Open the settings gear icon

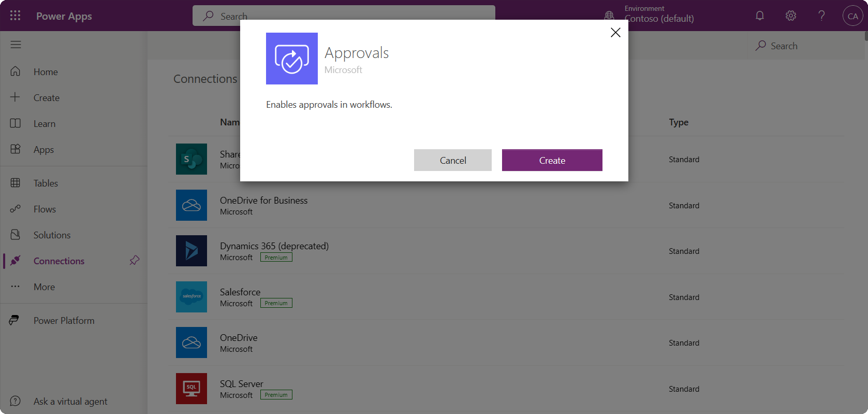[791, 16]
